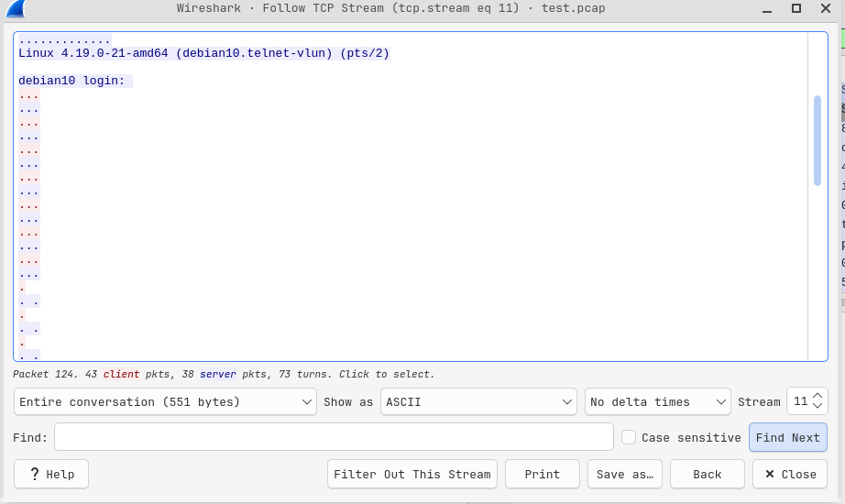Open the No delta times dropdown
This screenshot has height=504, width=845.
tap(657, 402)
